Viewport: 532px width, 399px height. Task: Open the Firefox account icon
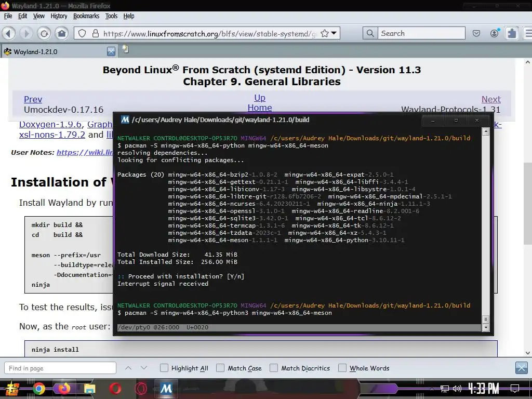point(495,33)
